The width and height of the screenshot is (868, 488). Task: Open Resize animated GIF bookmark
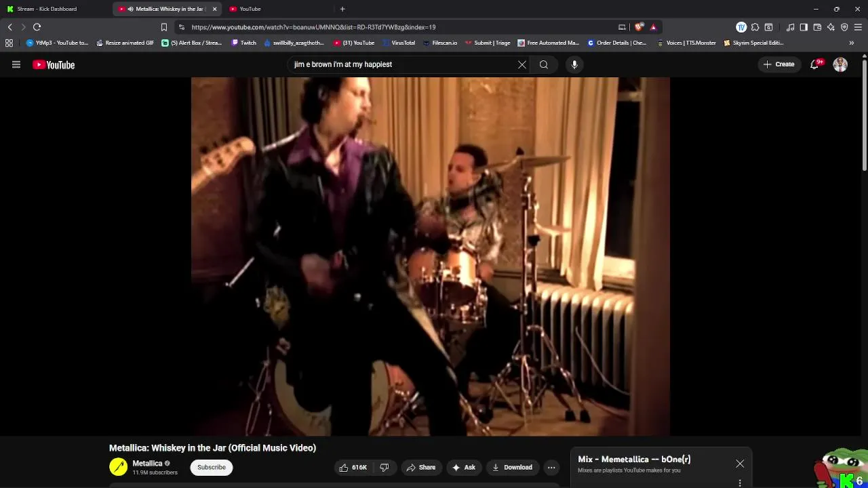click(125, 43)
